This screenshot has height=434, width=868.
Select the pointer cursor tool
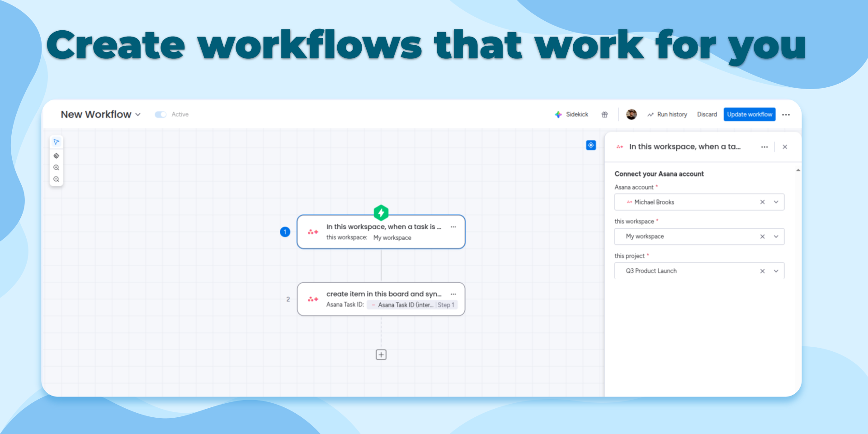coord(56,142)
